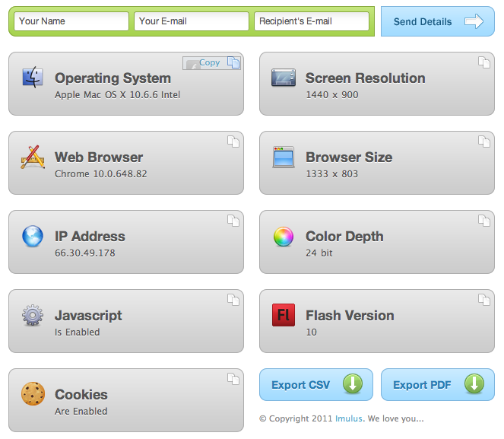Click the Javascript heading
Screen dimensions: 504x439
click(x=88, y=316)
